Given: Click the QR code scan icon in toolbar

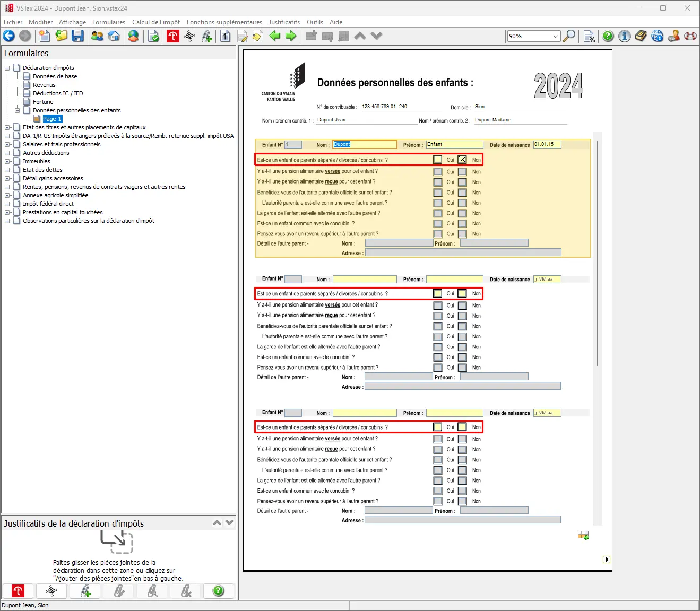Looking at the screenshot, I should pyautogui.click(x=189, y=36).
